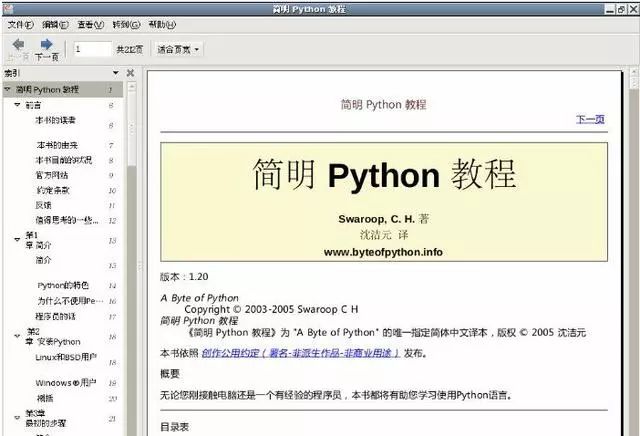The image size is (640, 436).
Task: Click the 概要 heading text
Action: pyautogui.click(x=170, y=374)
